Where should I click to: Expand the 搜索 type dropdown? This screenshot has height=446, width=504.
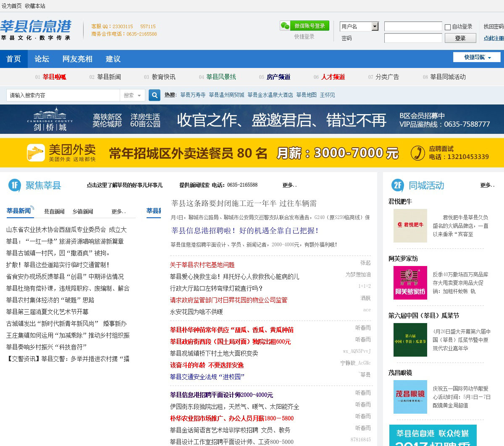(133, 95)
